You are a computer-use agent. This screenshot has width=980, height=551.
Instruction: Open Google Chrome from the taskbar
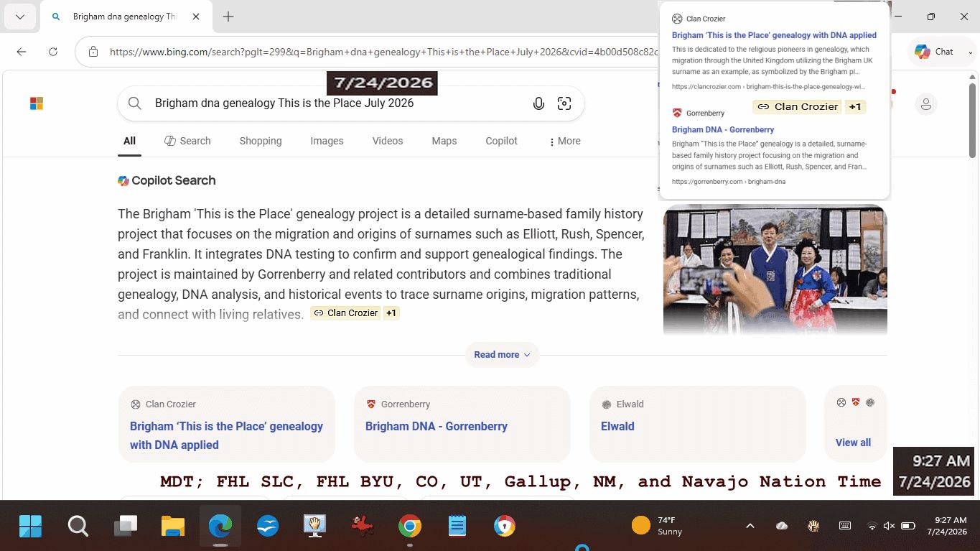pos(410,527)
